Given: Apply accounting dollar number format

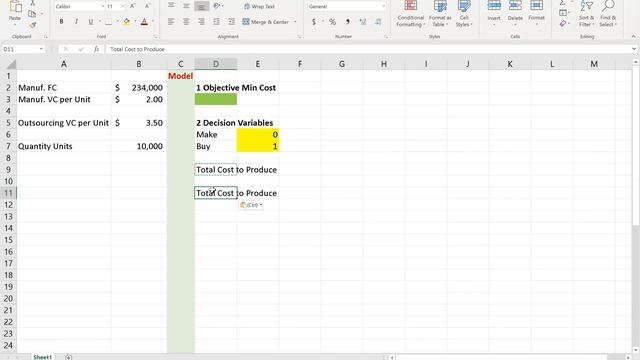Looking at the screenshot, I should coord(313,22).
